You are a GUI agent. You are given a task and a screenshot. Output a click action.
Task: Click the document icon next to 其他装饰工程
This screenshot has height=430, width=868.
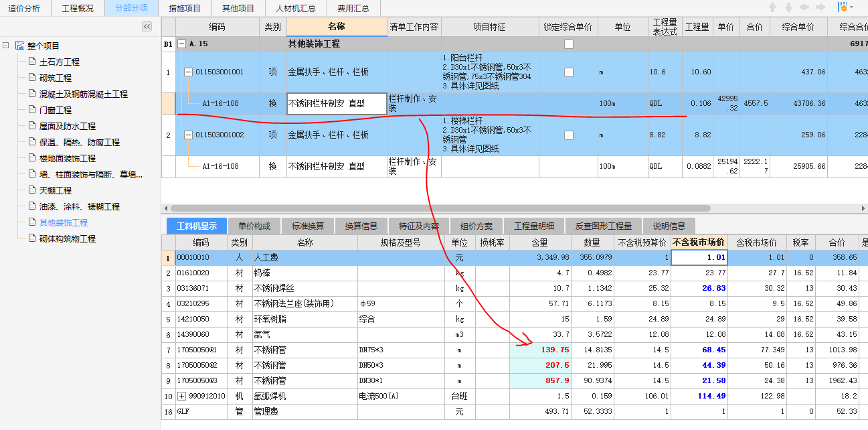click(31, 222)
